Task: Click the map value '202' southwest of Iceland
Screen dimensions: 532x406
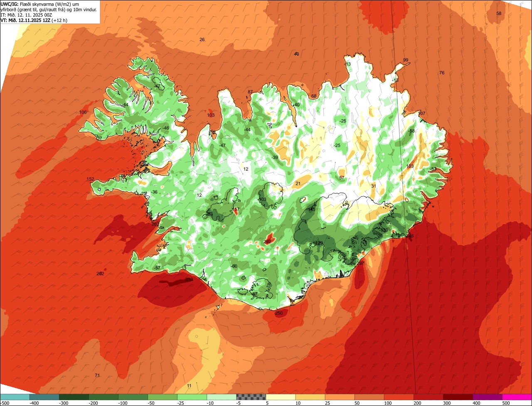Action: [100, 274]
